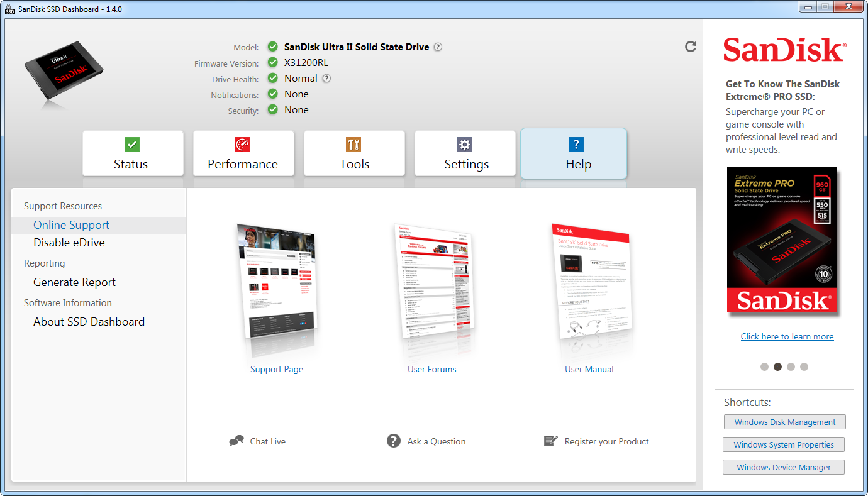Screen dimensions: 868x496
Task: Click the SanDisk logo in the side panel
Action: point(784,50)
